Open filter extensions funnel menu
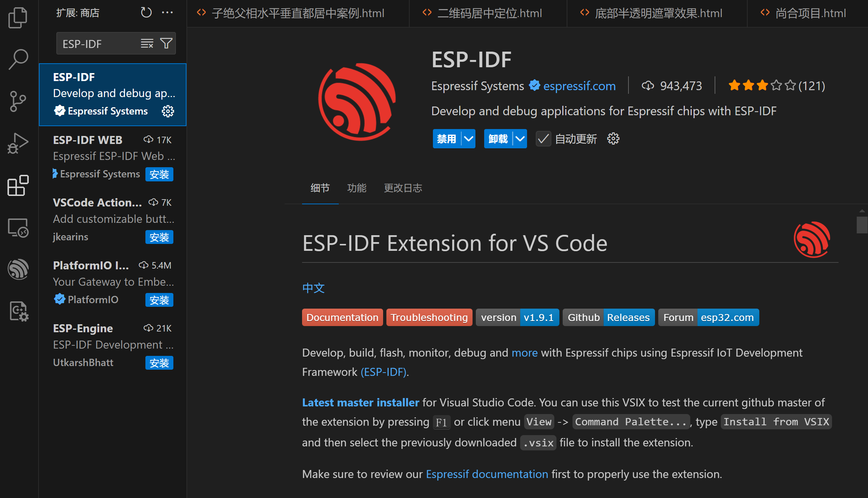This screenshot has width=868, height=498. coord(166,44)
